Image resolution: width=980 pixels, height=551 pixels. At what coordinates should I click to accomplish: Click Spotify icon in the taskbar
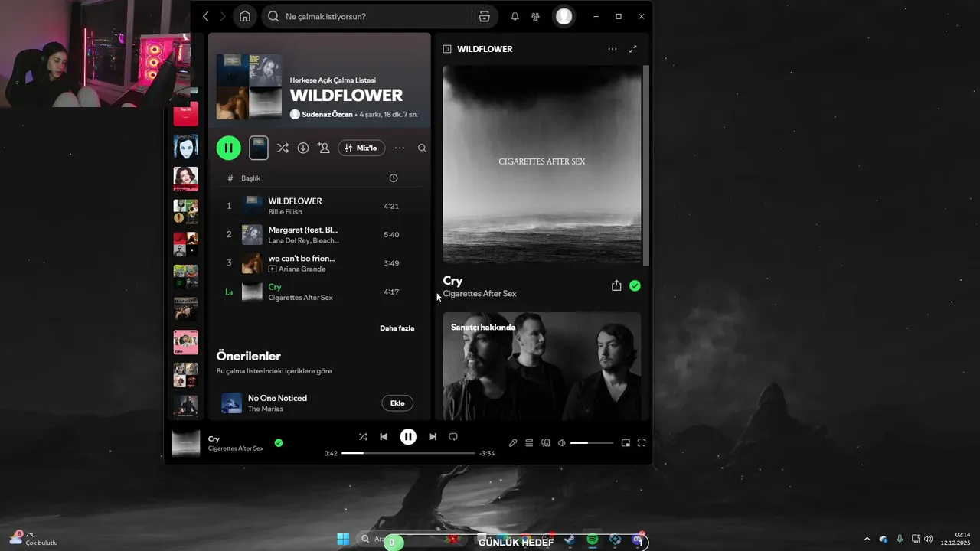click(x=593, y=540)
